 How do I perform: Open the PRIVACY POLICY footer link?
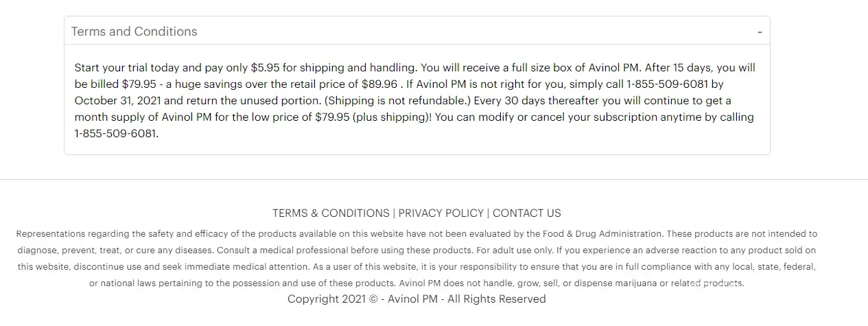click(x=441, y=213)
